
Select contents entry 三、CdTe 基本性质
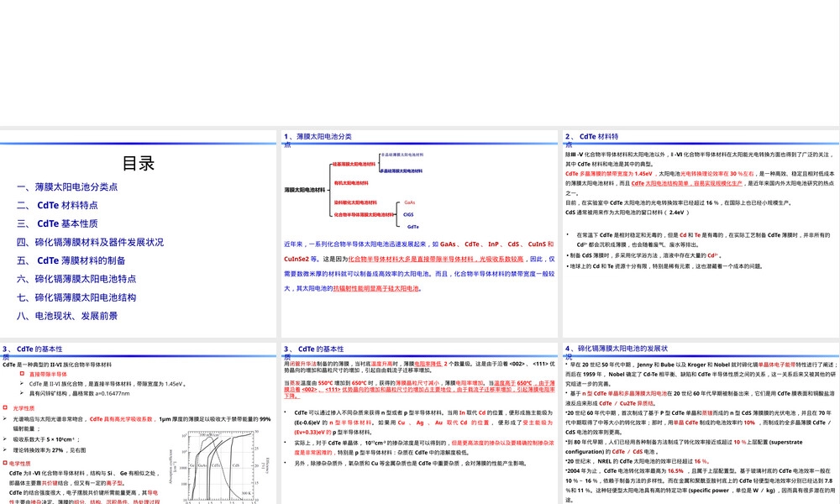click(57, 223)
